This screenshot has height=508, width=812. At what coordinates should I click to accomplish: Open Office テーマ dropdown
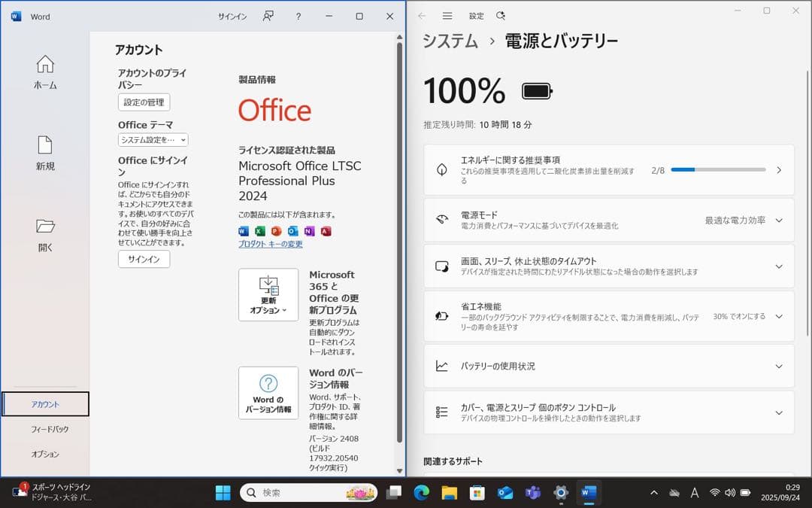coord(153,140)
